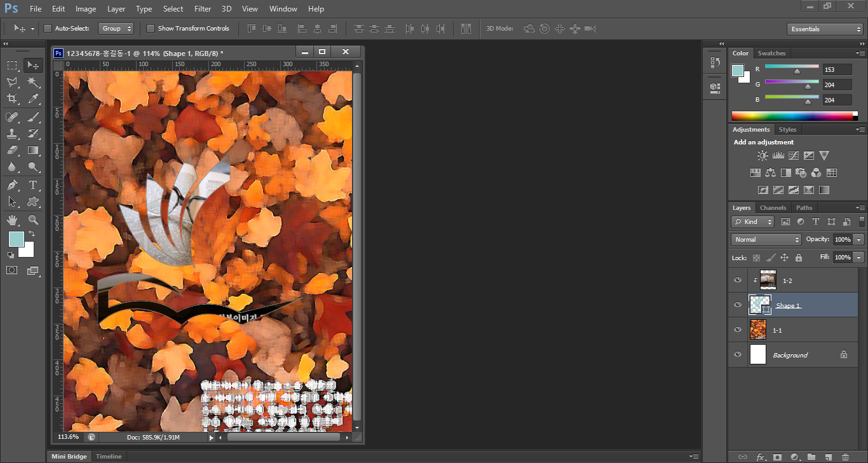Select the Zoom tool
Viewport: 868px width, 463px height.
33,220
